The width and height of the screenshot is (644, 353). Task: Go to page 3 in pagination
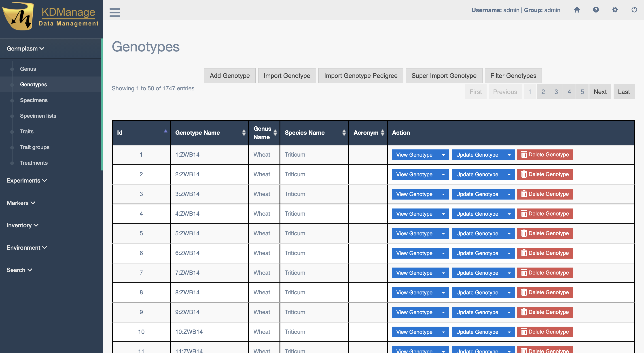point(556,92)
